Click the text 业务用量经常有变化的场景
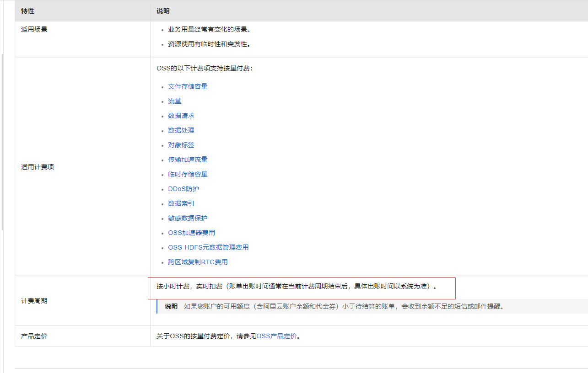The height and width of the screenshot is (373, 588). (209, 29)
